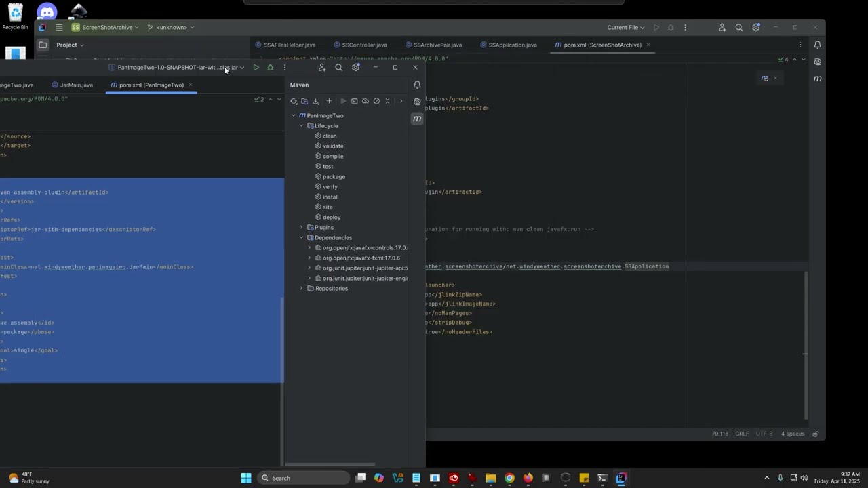Add Maven project with plus icon
Image resolution: width=868 pixels, height=488 pixels.
coord(329,101)
